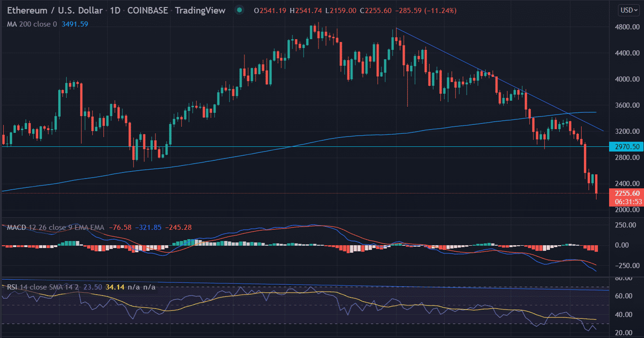Click the 4800.00 label on price axis
This screenshot has width=644, height=338.
point(625,27)
